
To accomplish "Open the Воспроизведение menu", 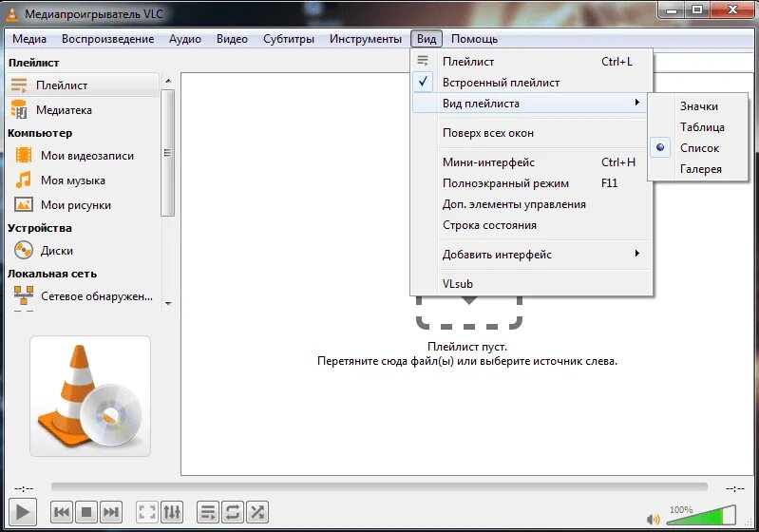I will 108,39.
